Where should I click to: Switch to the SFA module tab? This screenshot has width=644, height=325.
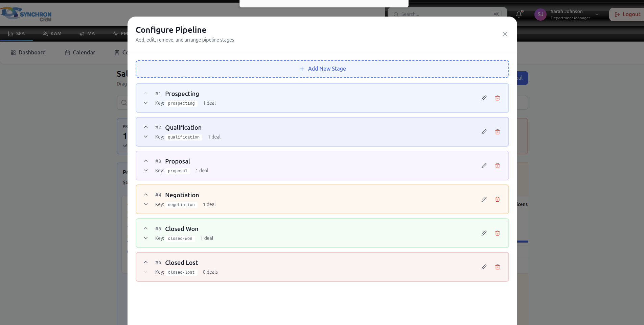click(17, 34)
